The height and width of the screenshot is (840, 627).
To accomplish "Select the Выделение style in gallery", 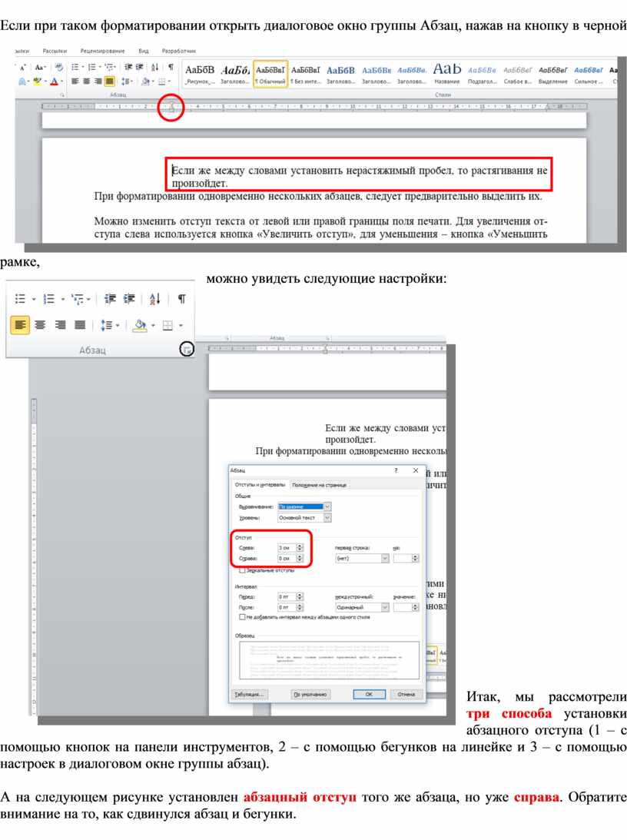I will coord(552,74).
